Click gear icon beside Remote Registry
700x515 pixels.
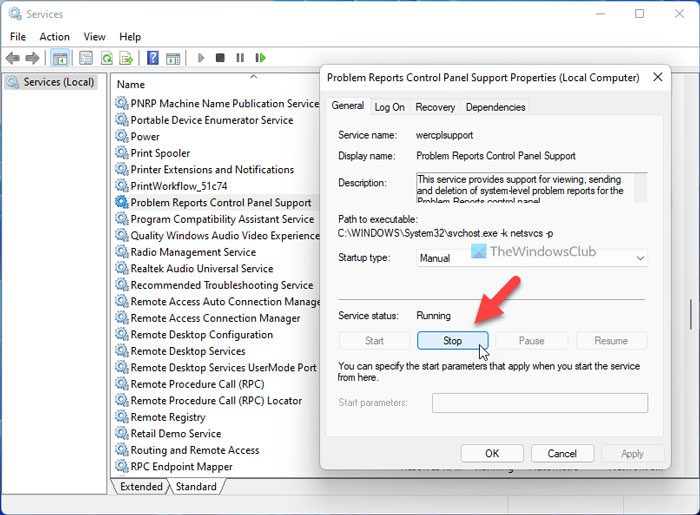122,417
